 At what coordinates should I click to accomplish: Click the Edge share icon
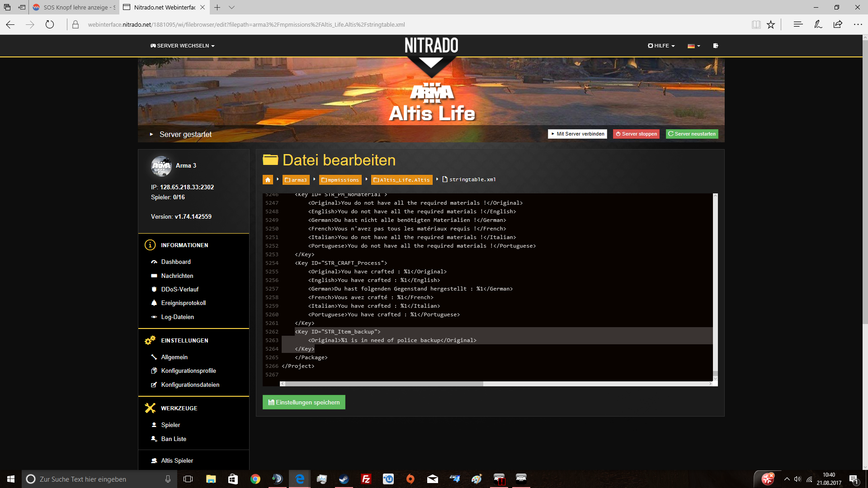pos(838,24)
